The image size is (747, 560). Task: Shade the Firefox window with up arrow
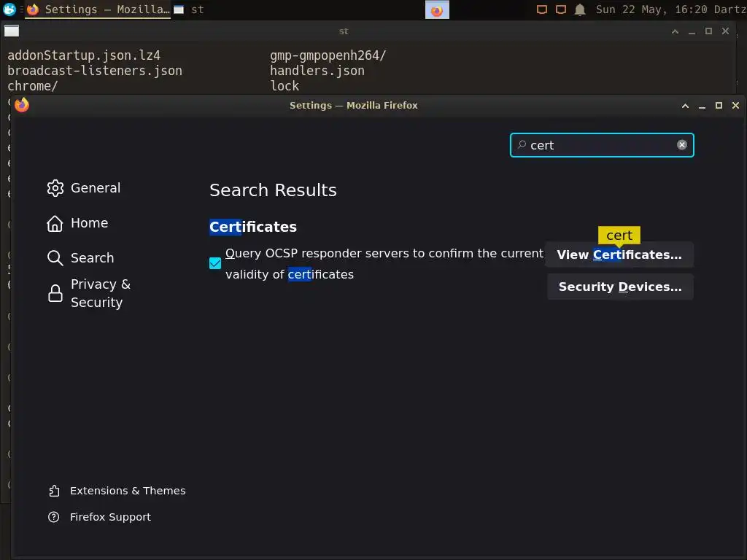pos(685,106)
